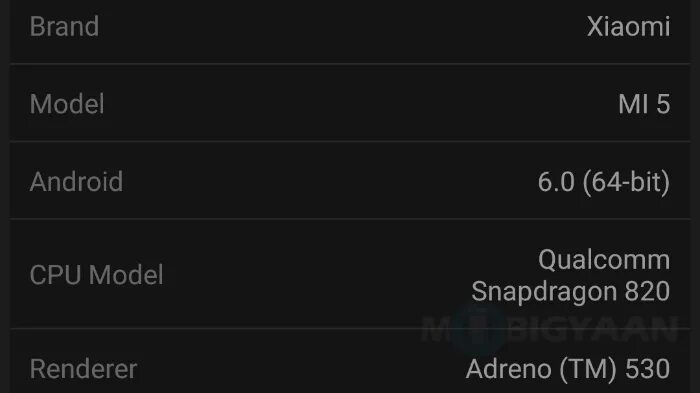Viewport: 700px width, 393px height.
Task: Select the Android label
Action: click(x=76, y=182)
